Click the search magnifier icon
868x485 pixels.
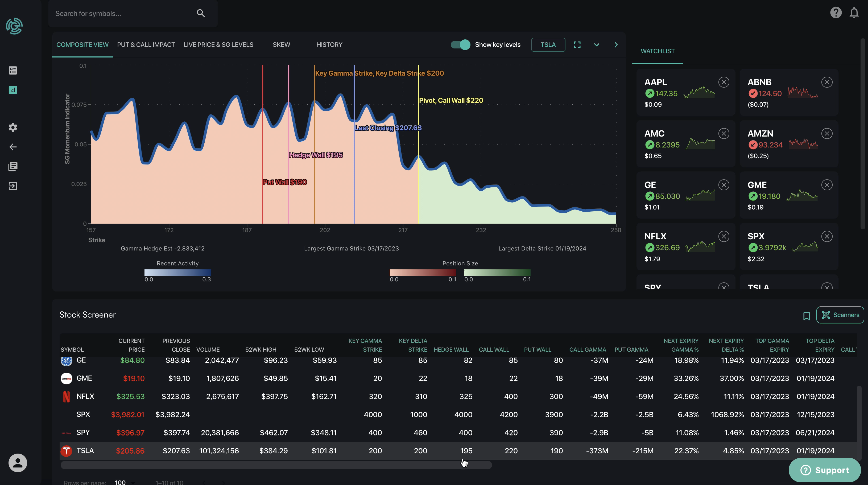click(201, 13)
